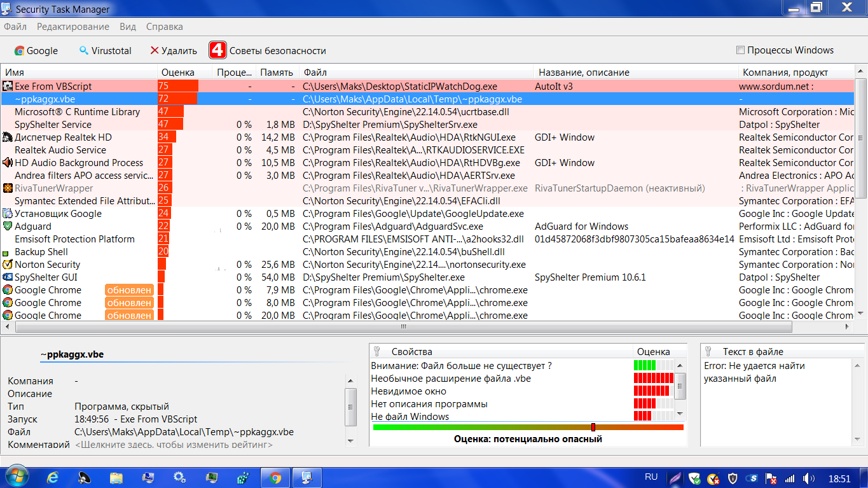Open the Вид menu

point(128,27)
